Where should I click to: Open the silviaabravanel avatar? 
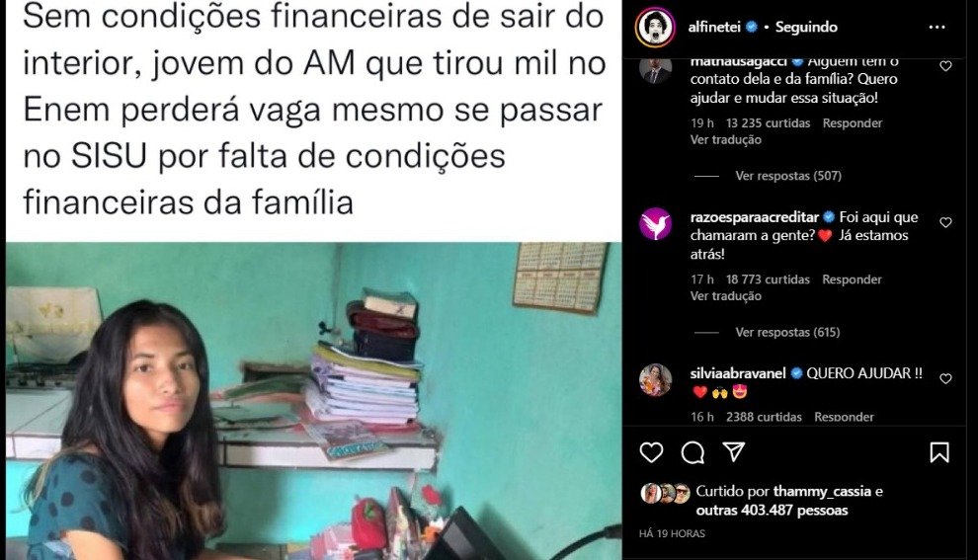coord(656,380)
